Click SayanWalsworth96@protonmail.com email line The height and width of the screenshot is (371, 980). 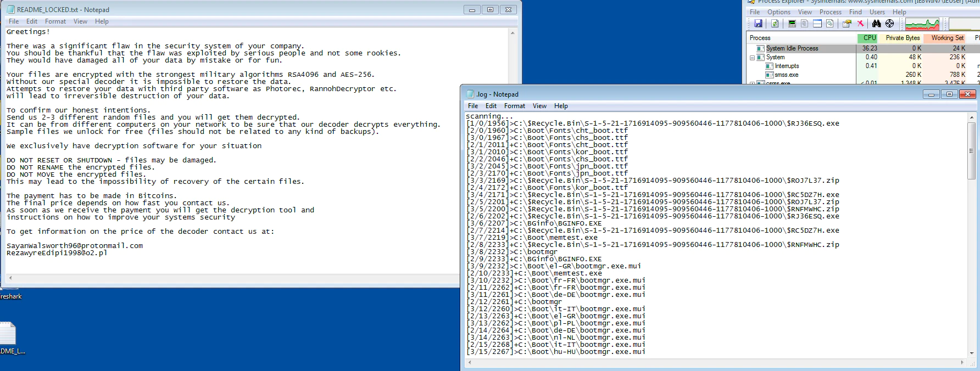[x=75, y=246]
